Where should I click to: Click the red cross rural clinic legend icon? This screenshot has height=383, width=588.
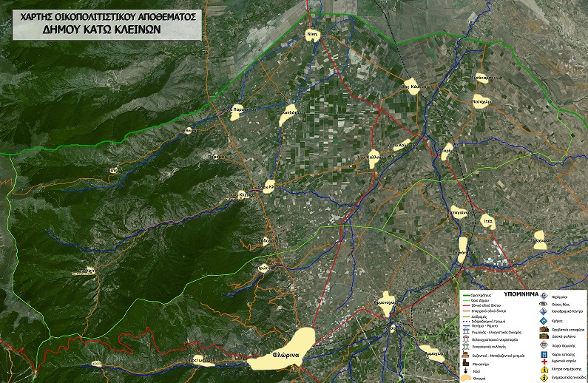(544, 362)
